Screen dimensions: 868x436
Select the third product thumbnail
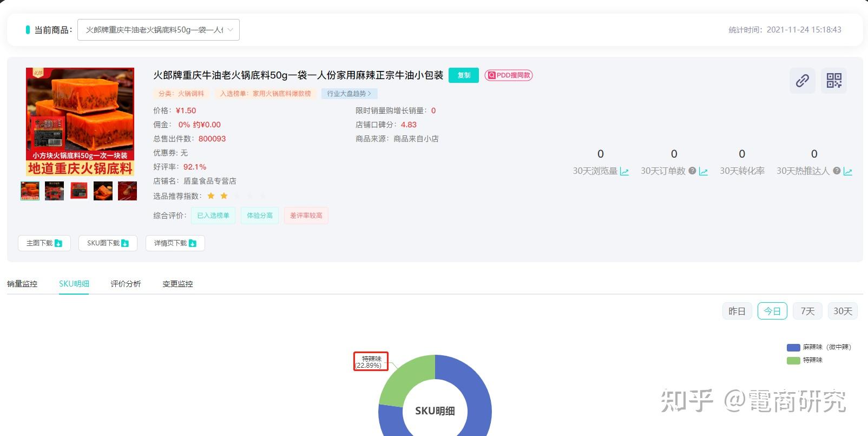pos(79,191)
